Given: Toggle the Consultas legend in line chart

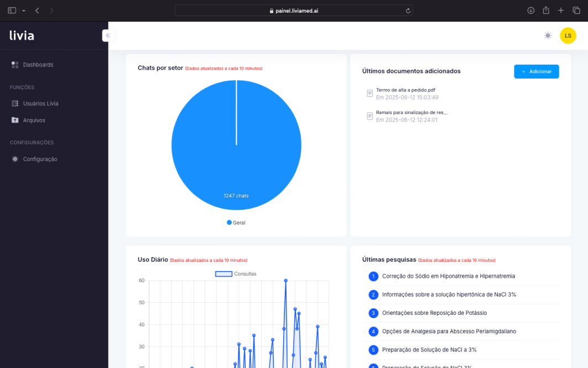Looking at the screenshot, I should coord(236,274).
